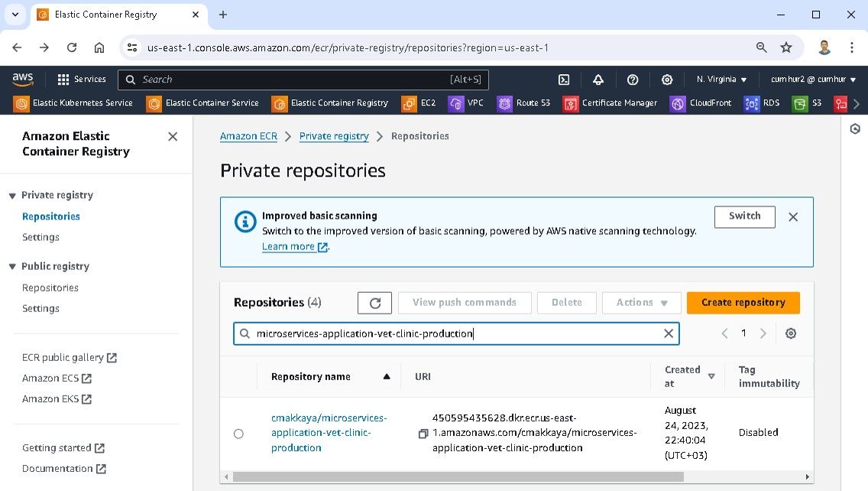Clear the repository search filter
Viewport: 868px width, 491px height.
click(x=669, y=333)
